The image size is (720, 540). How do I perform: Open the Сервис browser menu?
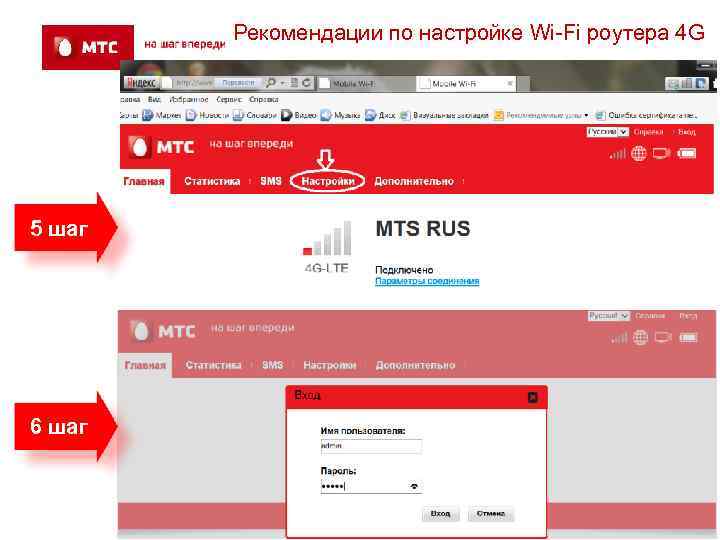229,99
